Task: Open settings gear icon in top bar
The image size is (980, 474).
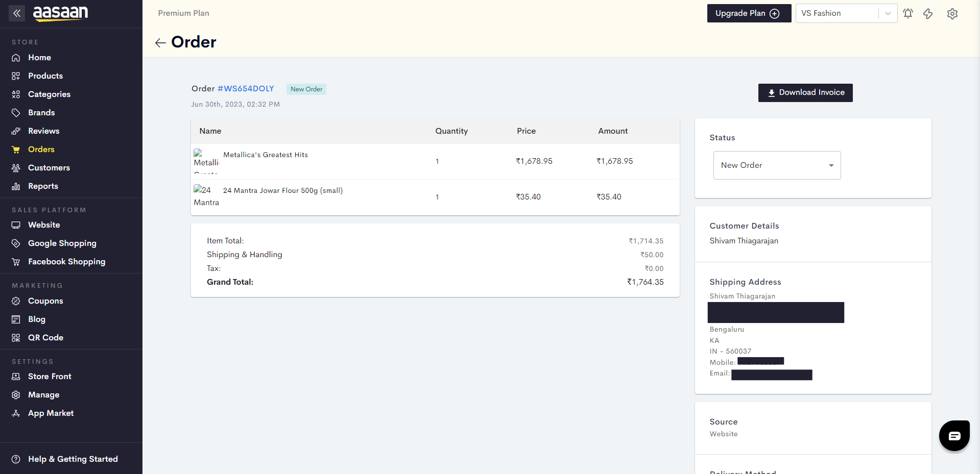Action: tap(952, 13)
